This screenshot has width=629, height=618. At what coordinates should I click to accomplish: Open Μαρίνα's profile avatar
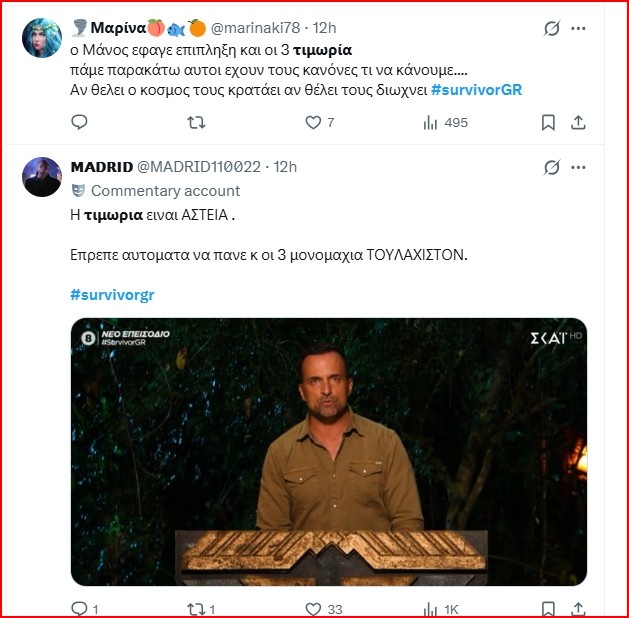tap(43, 37)
